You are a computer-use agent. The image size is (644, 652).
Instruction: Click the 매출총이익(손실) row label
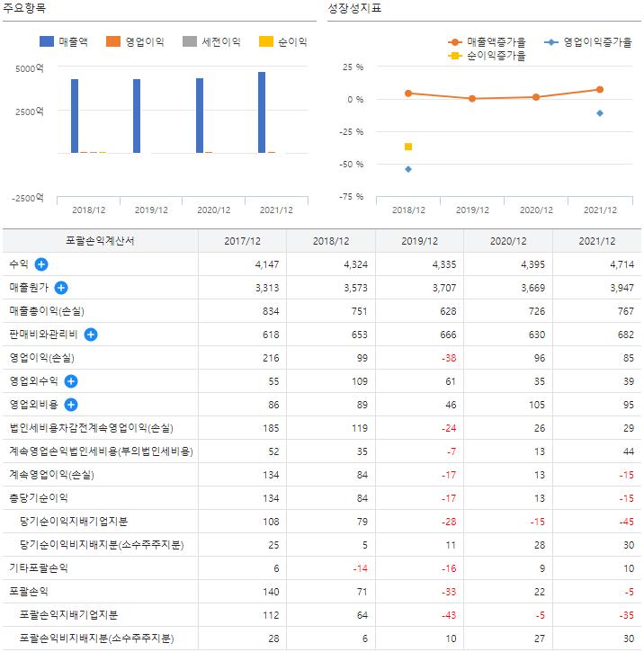pyautogui.click(x=47, y=311)
